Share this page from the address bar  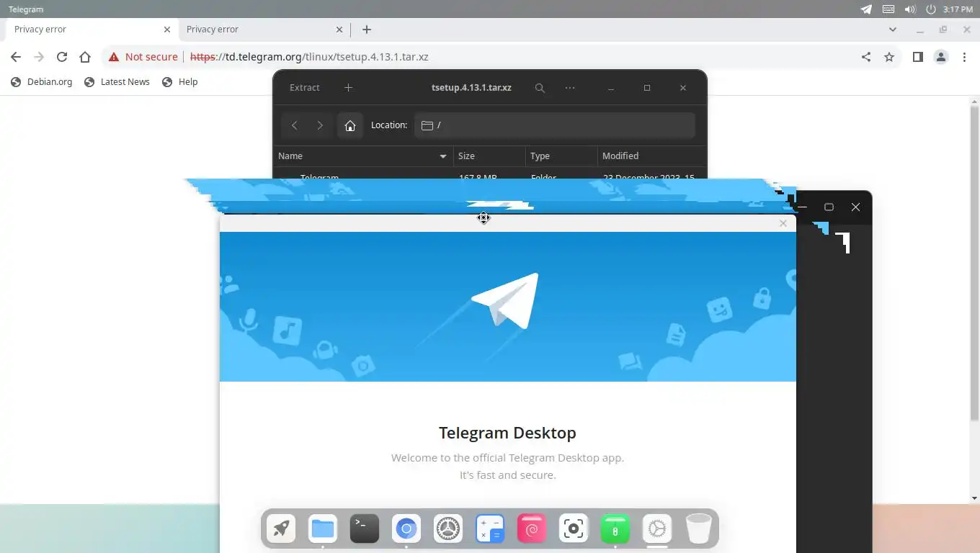click(866, 57)
